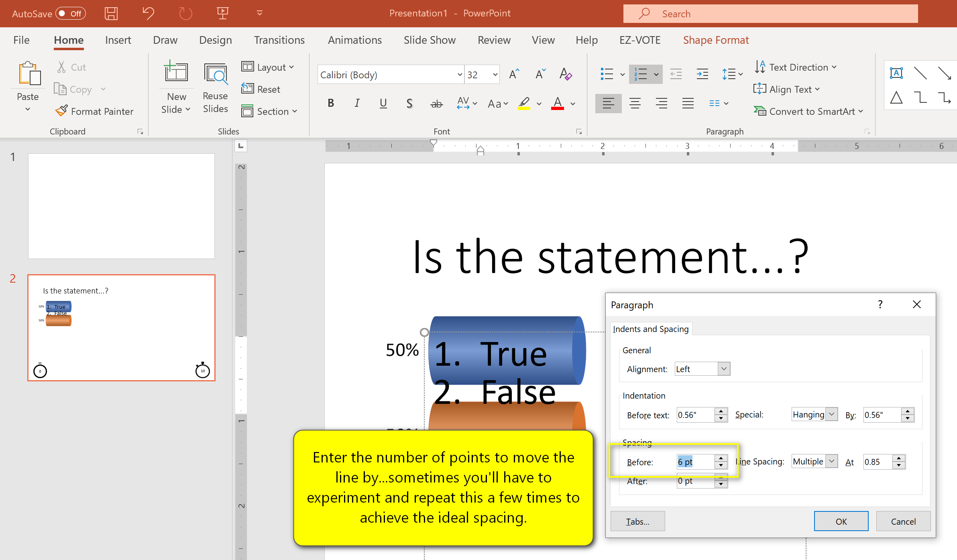Open the Shape Format tab
The width and height of the screenshot is (957, 560).
click(715, 40)
